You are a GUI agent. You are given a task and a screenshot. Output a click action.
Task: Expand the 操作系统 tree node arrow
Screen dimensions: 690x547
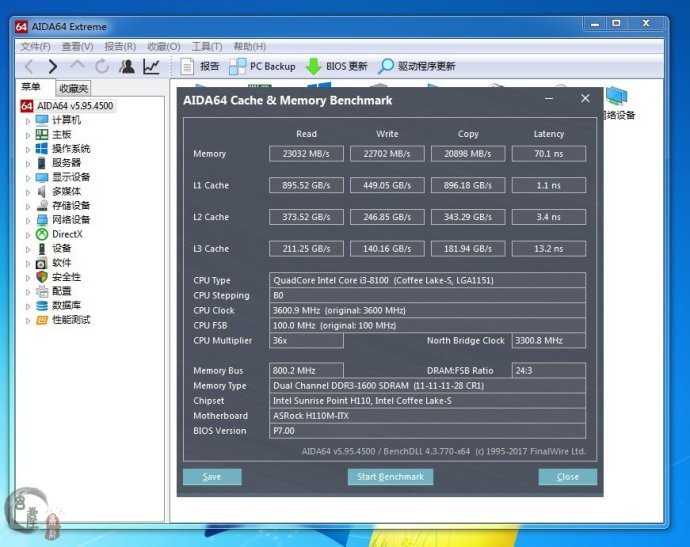click(x=28, y=150)
